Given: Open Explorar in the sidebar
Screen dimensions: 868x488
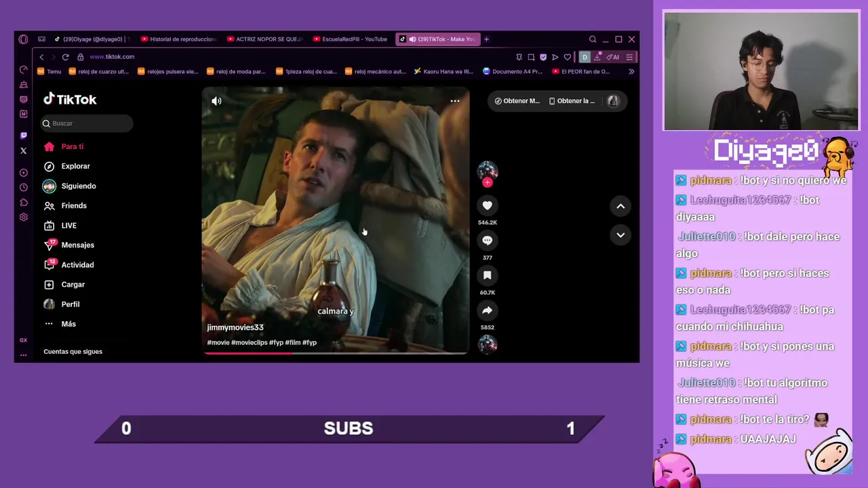Looking at the screenshot, I should point(66,166).
